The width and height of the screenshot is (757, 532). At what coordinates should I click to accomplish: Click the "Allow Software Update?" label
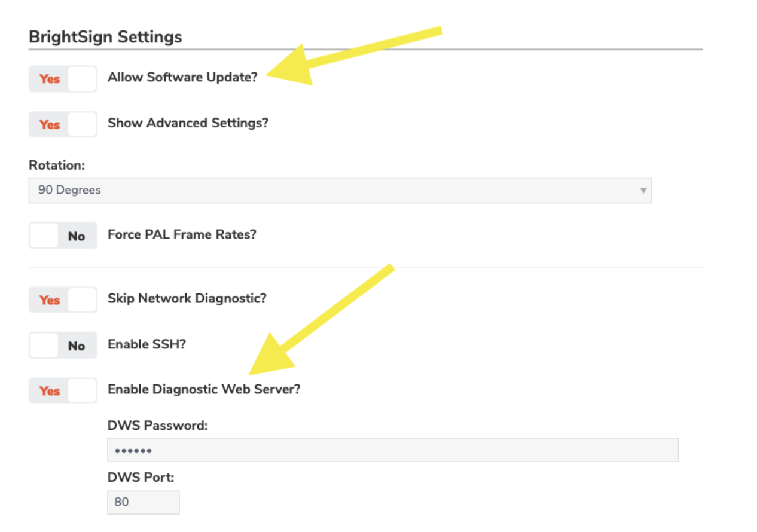[182, 77]
